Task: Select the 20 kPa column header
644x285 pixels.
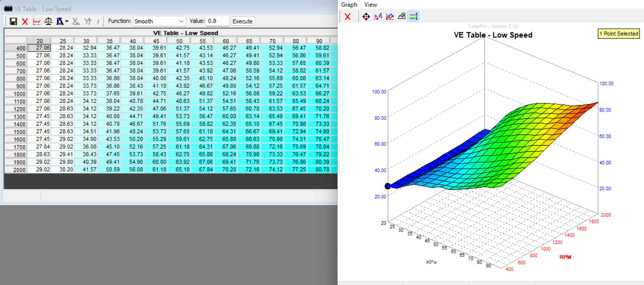Action: click(39, 41)
